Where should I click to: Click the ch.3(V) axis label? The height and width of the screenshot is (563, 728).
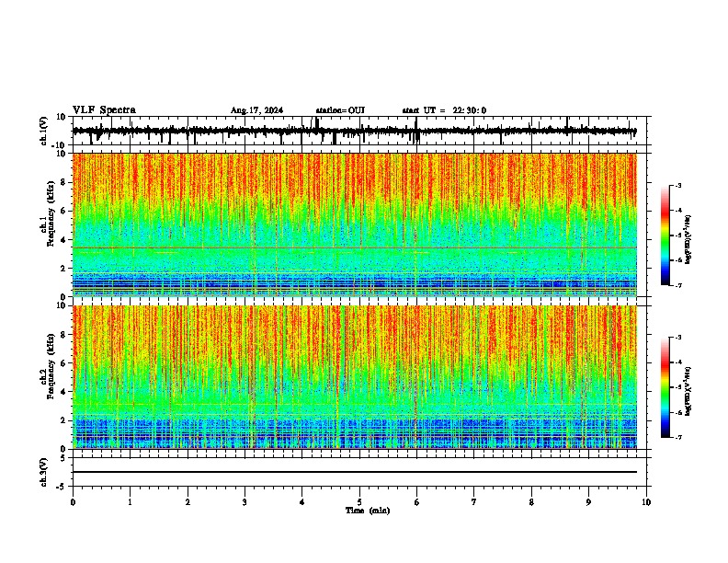44,473
